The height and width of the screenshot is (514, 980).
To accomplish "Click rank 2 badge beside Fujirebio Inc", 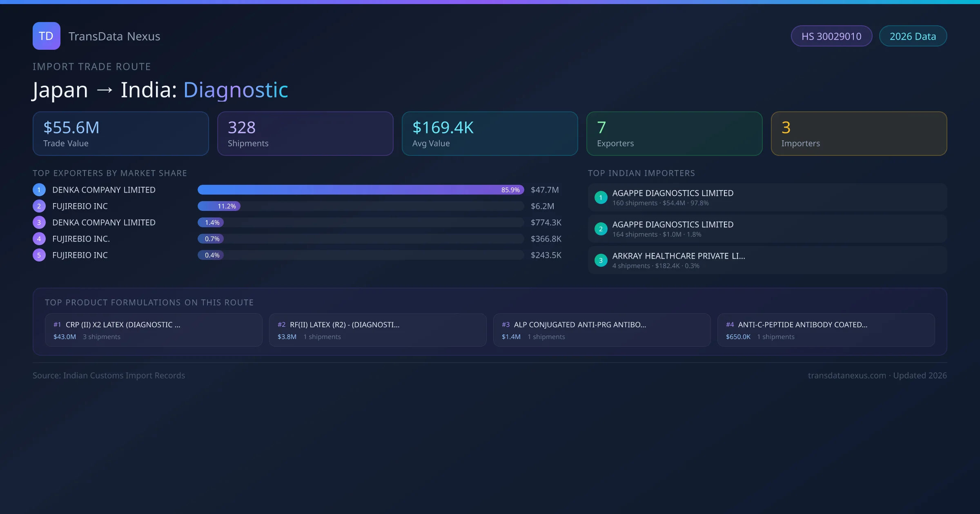I will tap(39, 206).
